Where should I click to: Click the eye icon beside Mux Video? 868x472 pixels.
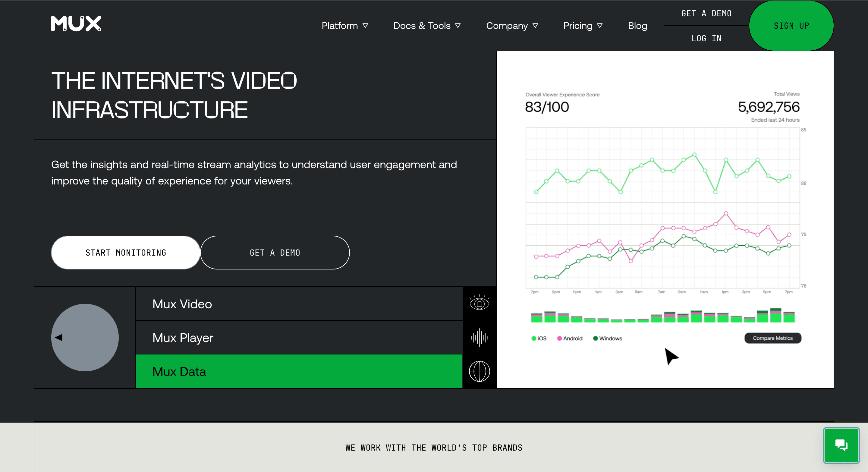pos(479,304)
